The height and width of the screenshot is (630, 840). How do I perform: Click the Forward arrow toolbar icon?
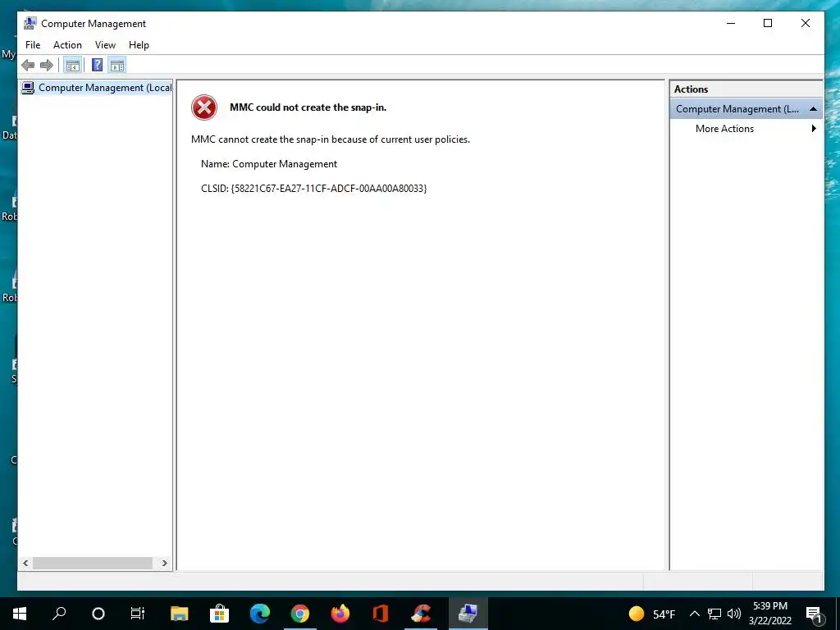point(47,66)
